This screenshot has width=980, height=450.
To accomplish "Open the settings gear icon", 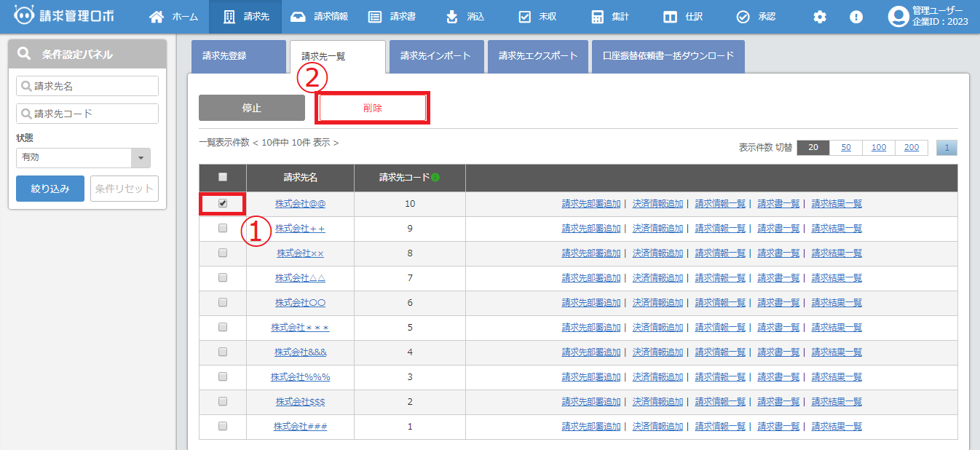I will coord(820,17).
